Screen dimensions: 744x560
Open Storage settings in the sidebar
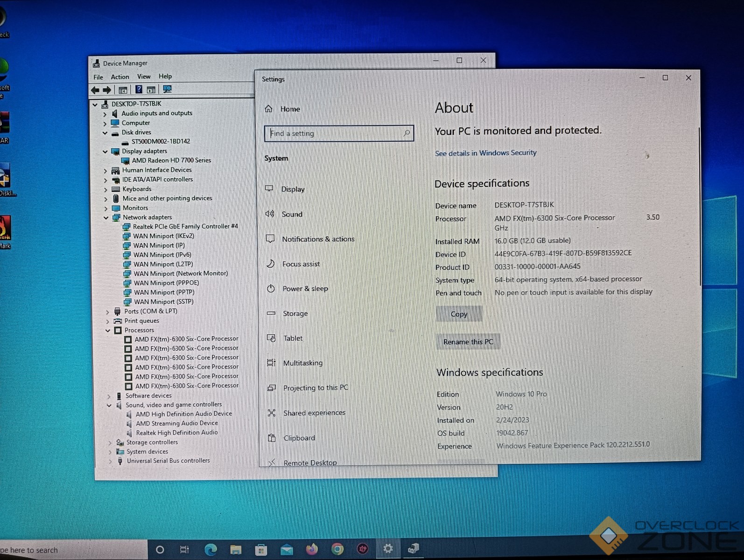(288, 313)
